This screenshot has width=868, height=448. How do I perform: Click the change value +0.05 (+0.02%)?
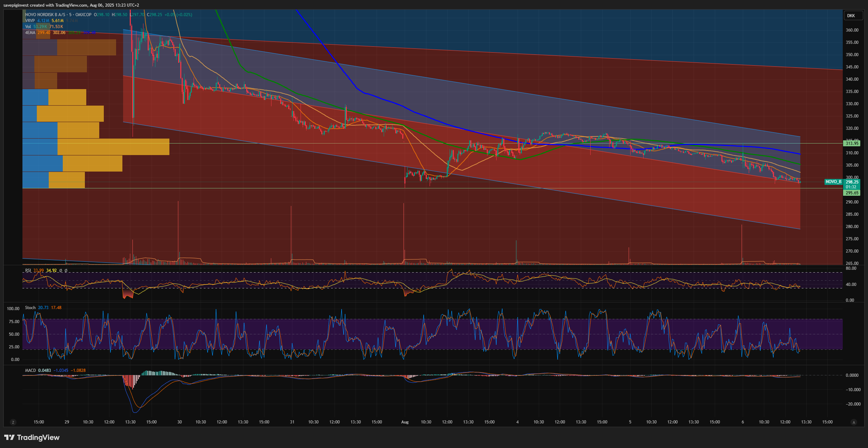pyautogui.click(x=179, y=15)
